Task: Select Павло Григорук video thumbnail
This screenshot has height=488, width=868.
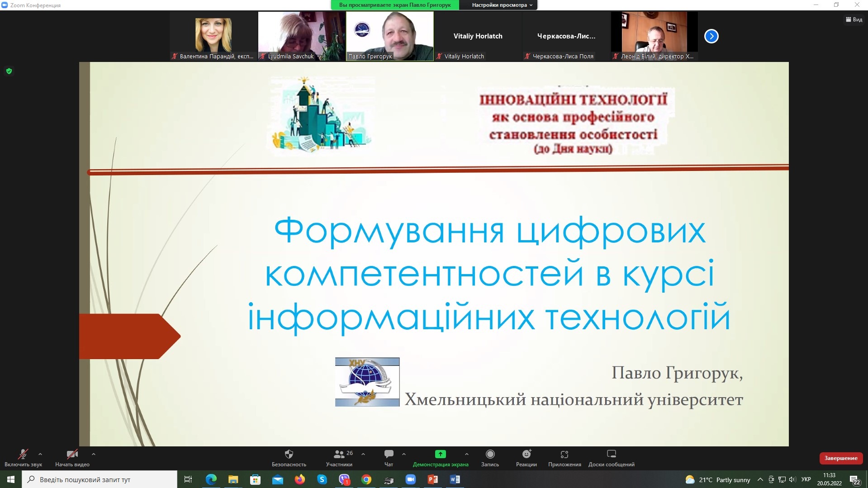Action: pos(389,36)
